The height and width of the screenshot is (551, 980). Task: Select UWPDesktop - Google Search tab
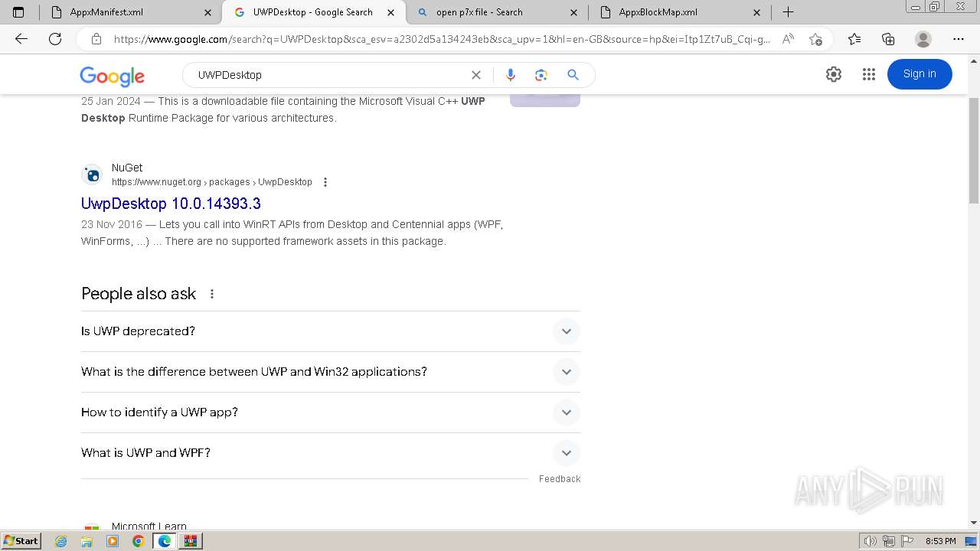coord(313,12)
